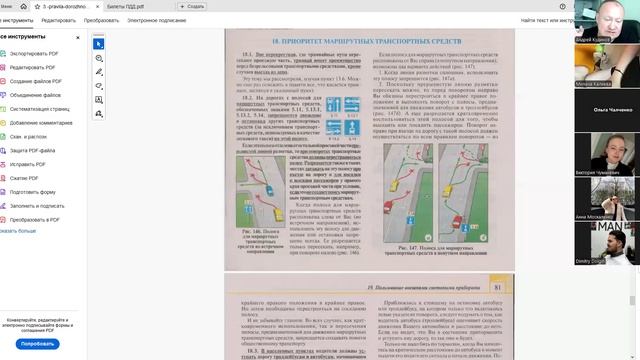Select the Все инструменты tab
640x360 pixels.
pyautogui.click(x=16, y=20)
